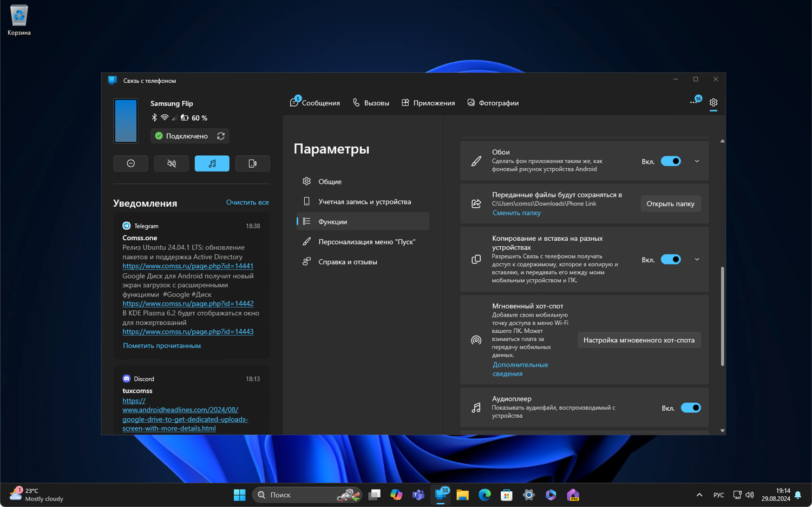The width and height of the screenshot is (812, 507).
Task: Click Очистить все to clear notifications
Action: coord(247,202)
